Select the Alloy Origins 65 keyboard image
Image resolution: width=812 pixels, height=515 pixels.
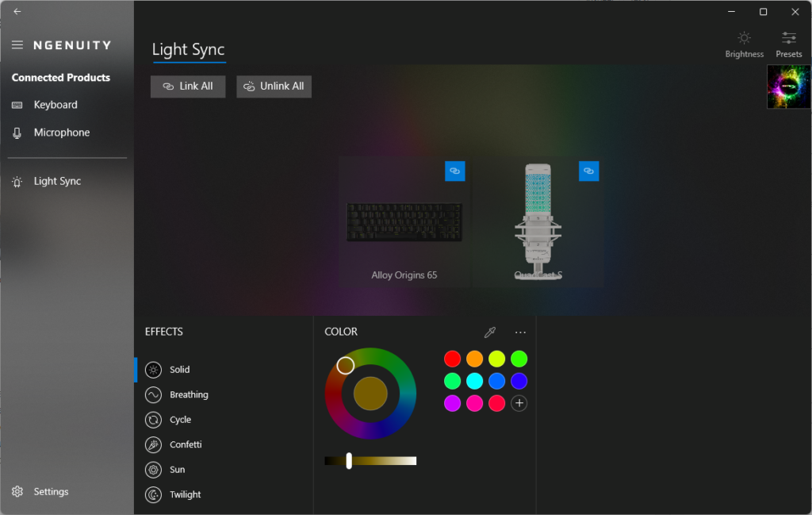point(404,222)
